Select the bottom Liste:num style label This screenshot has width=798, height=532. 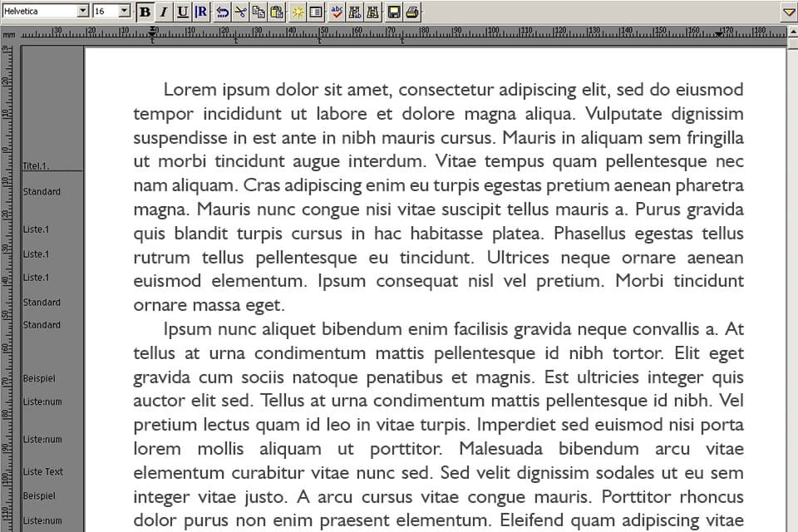42,521
